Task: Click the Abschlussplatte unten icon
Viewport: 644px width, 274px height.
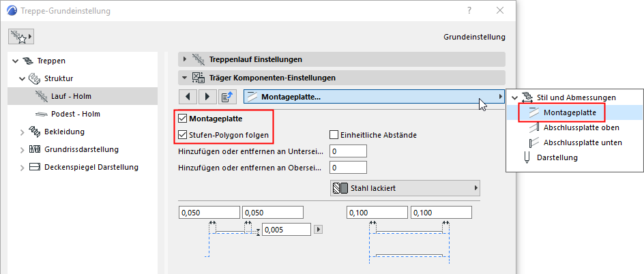Action: (534, 142)
